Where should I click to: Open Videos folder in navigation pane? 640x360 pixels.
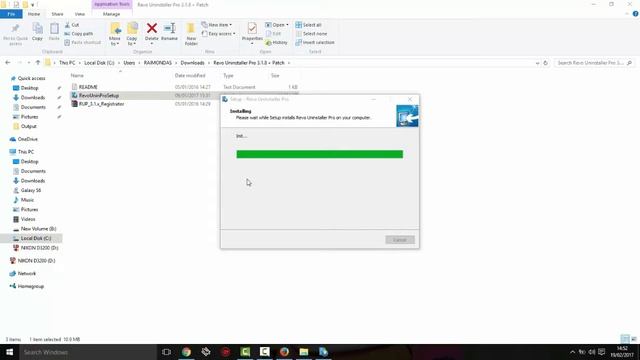click(x=28, y=219)
